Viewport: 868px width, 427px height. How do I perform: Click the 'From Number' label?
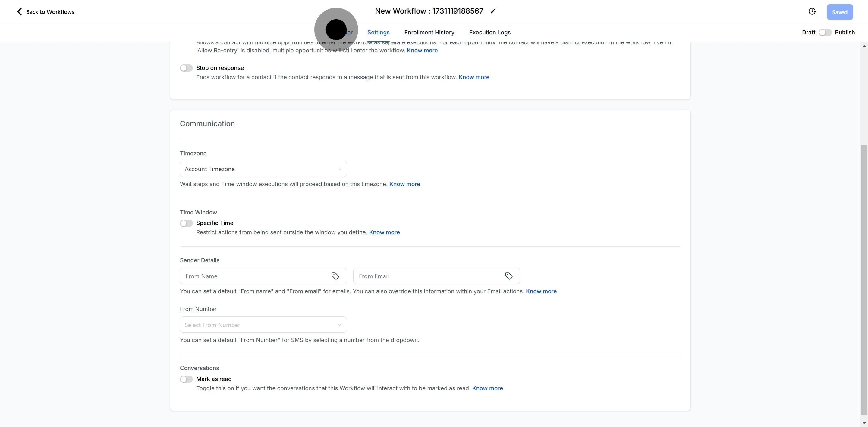(198, 309)
